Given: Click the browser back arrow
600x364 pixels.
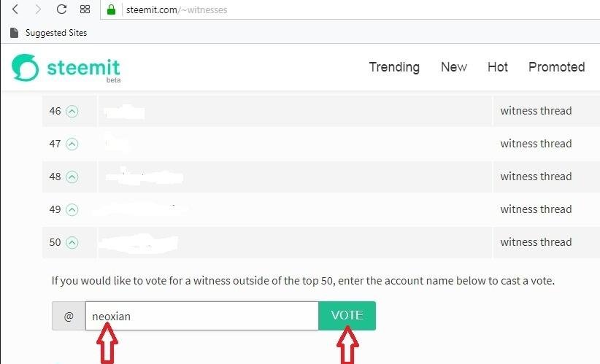Looking at the screenshot, I should 15,9.
